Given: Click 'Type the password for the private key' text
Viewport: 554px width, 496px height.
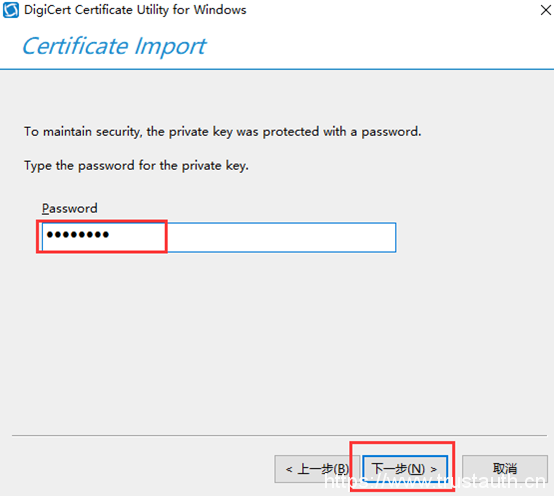Looking at the screenshot, I should point(136,165).
